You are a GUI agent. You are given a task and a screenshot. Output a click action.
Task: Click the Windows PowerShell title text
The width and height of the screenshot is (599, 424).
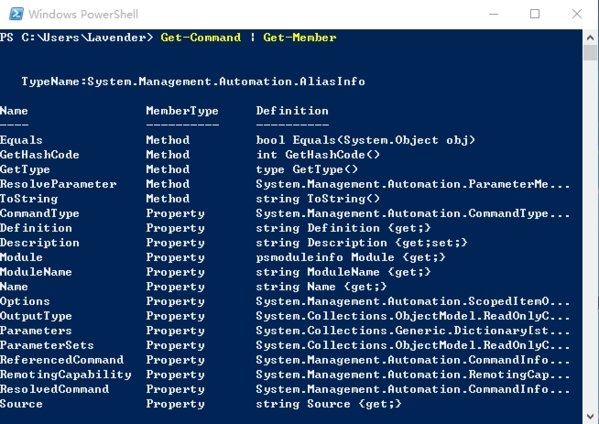83,15
